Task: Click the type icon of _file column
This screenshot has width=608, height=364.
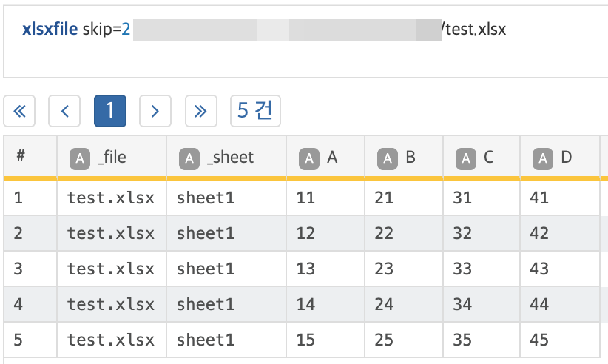Action: point(80,158)
